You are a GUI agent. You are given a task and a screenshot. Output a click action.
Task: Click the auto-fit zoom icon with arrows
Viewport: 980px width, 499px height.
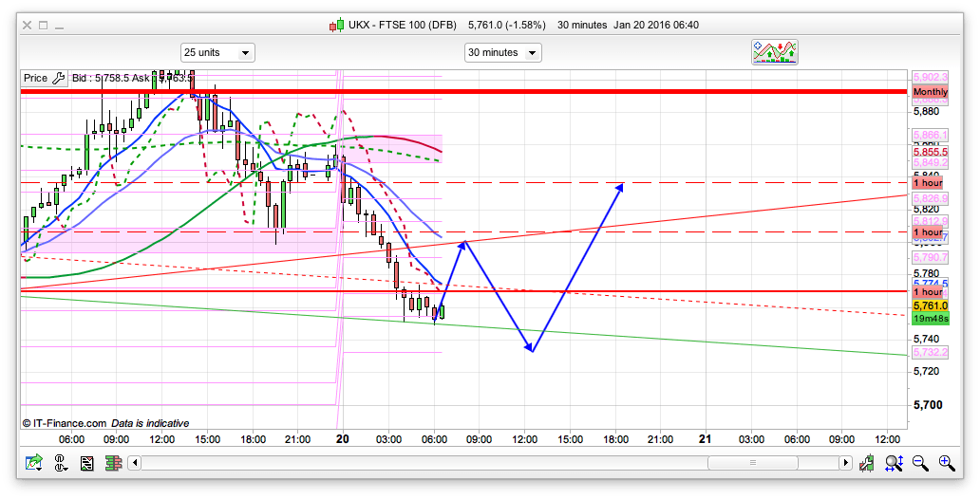pos(894,463)
